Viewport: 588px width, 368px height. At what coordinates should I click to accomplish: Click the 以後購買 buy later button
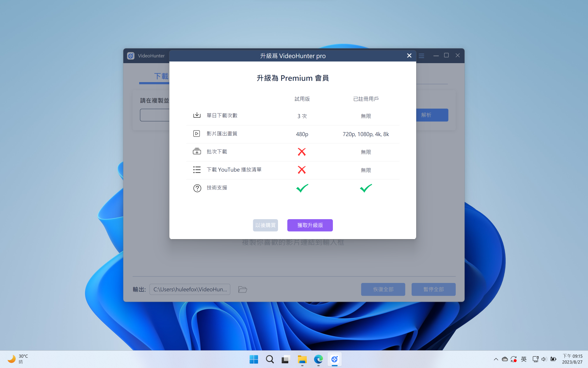coord(265,225)
